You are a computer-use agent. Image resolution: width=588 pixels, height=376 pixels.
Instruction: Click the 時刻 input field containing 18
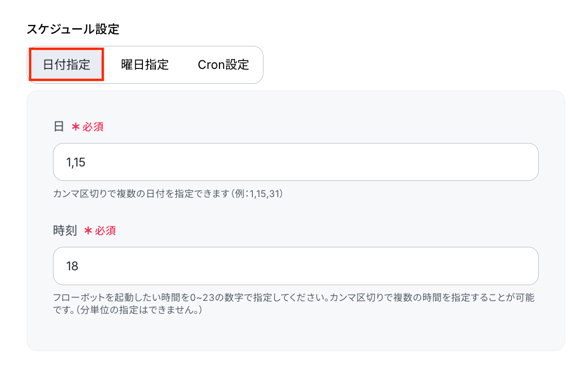point(295,266)
